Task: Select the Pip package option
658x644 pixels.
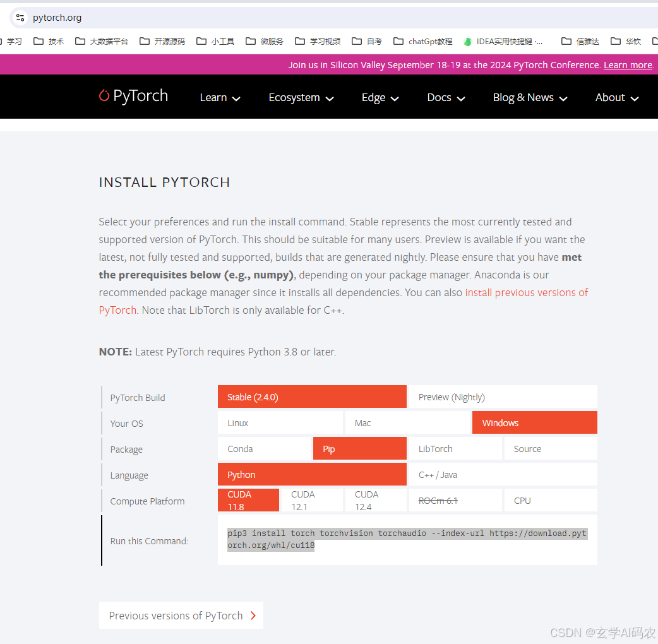Action: point(360,449)
